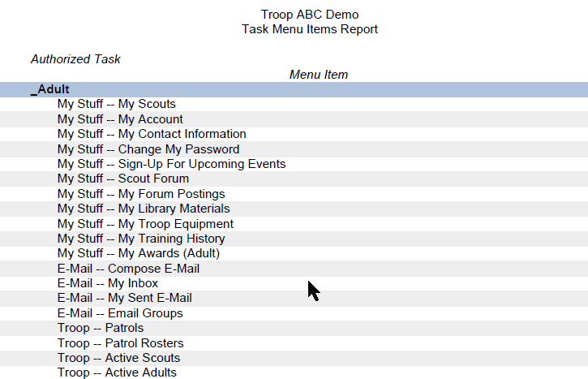588x379 pixels.
Task: Click 'My Stuff -- Scout Forum' row
Action: 294,179
